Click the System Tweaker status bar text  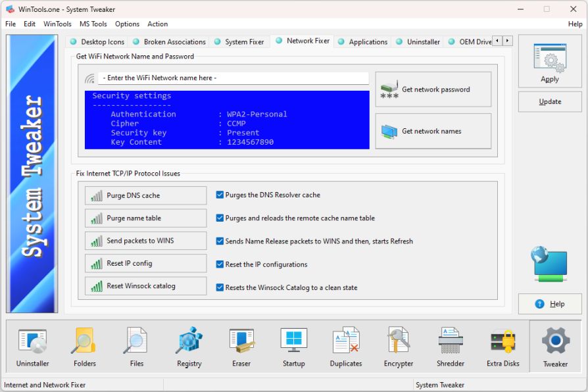440,385
